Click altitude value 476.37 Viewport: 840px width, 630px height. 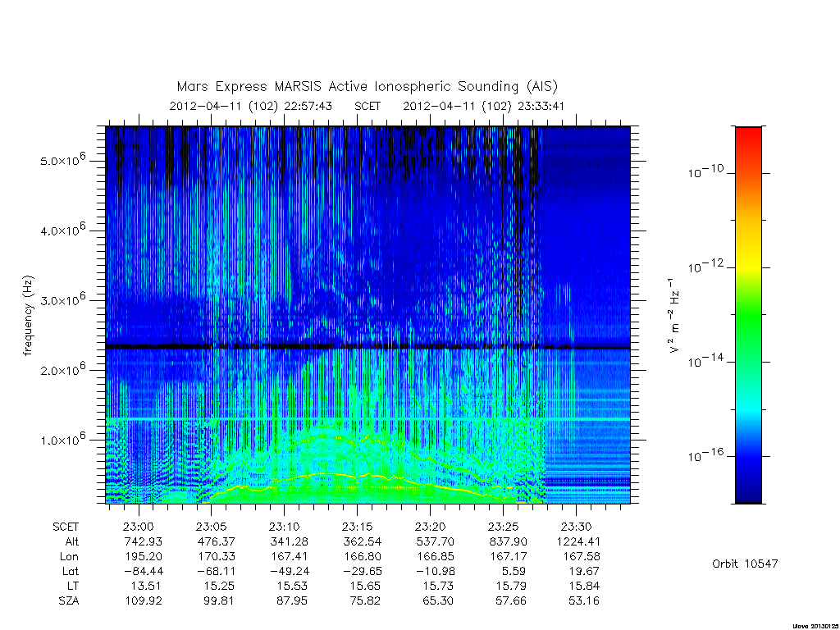216,541
